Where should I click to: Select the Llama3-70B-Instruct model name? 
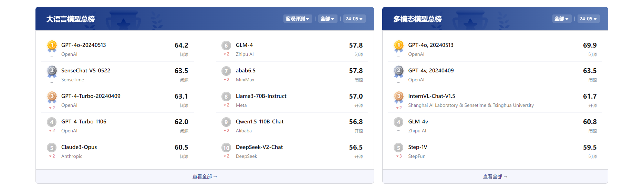click(x=261, y=96)
